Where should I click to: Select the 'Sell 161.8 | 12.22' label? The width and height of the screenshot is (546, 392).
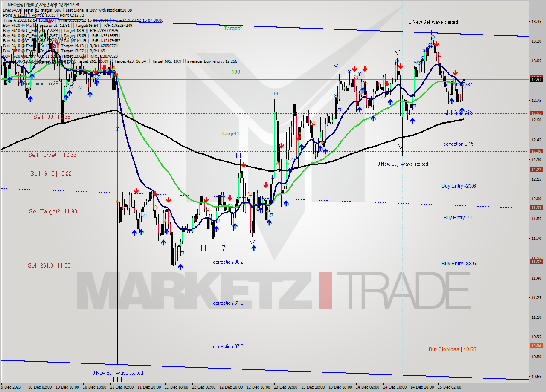[x=51, y=173]
